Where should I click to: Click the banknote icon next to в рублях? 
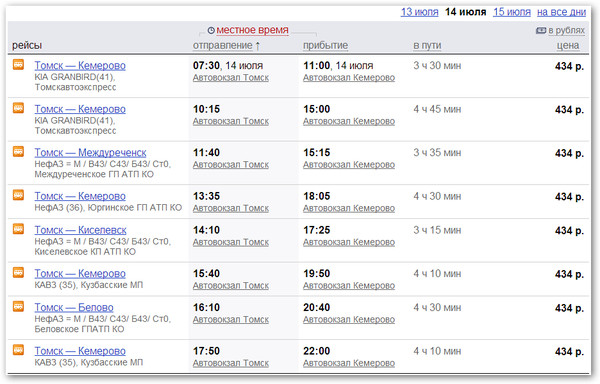(x=541, y=30)
